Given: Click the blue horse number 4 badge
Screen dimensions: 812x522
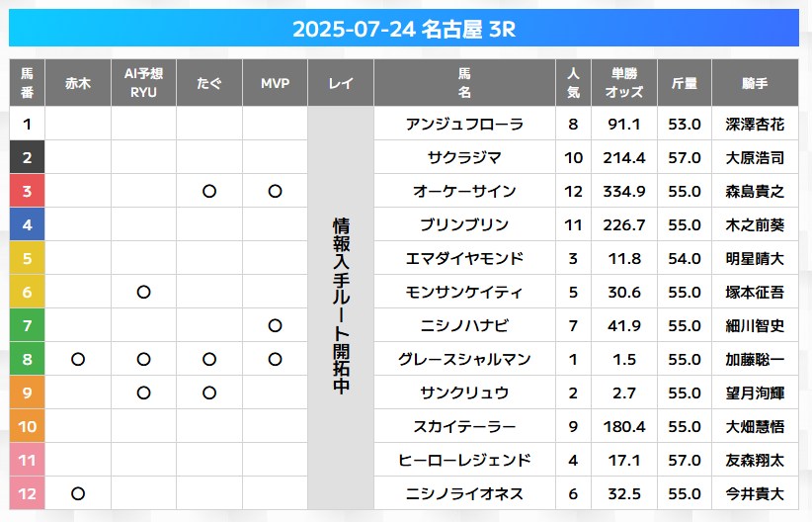Looking at the screenshot, I should pos(27,224).
